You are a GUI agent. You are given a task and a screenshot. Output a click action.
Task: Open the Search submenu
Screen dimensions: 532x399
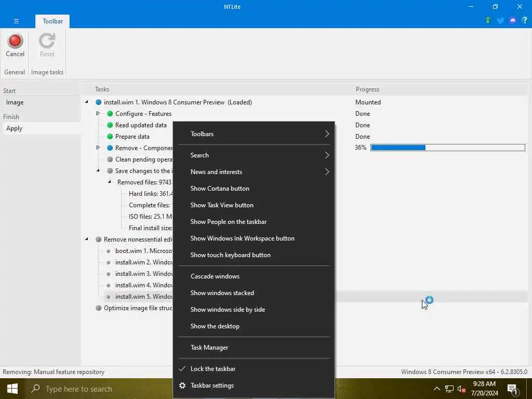pos(254,155)
